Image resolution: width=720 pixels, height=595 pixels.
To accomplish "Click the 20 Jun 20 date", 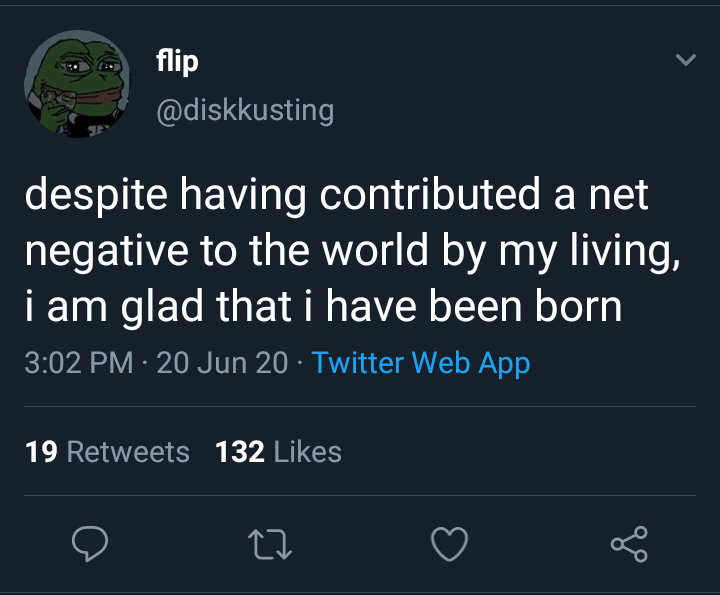I will 222,362.
